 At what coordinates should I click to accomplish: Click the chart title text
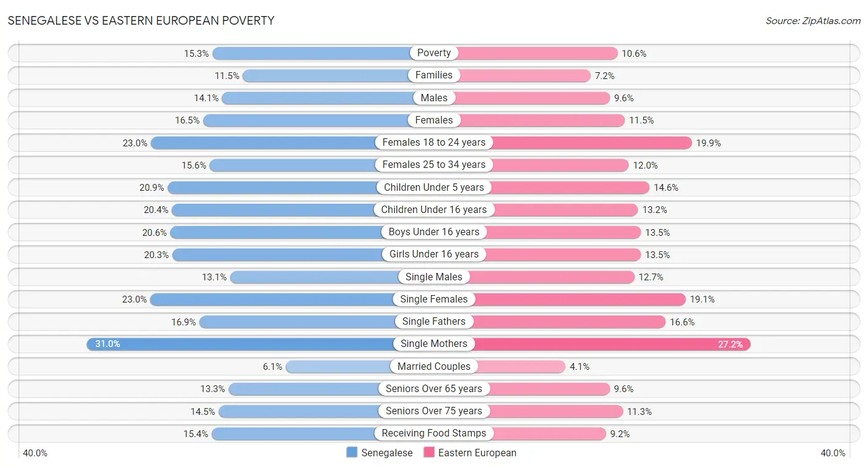point(141,20)
